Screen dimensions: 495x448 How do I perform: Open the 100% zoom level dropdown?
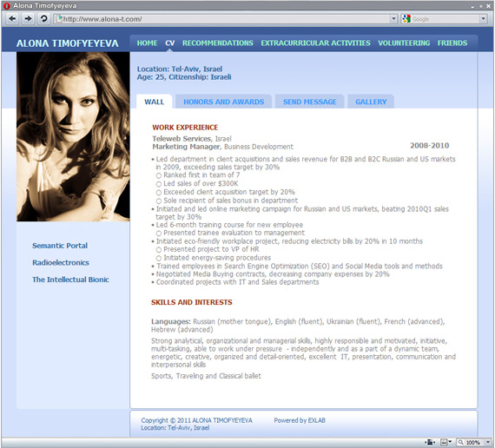[488, 442]
